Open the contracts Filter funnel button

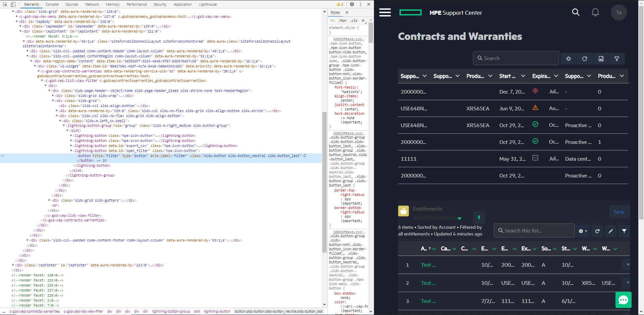(x=617, y=59)
